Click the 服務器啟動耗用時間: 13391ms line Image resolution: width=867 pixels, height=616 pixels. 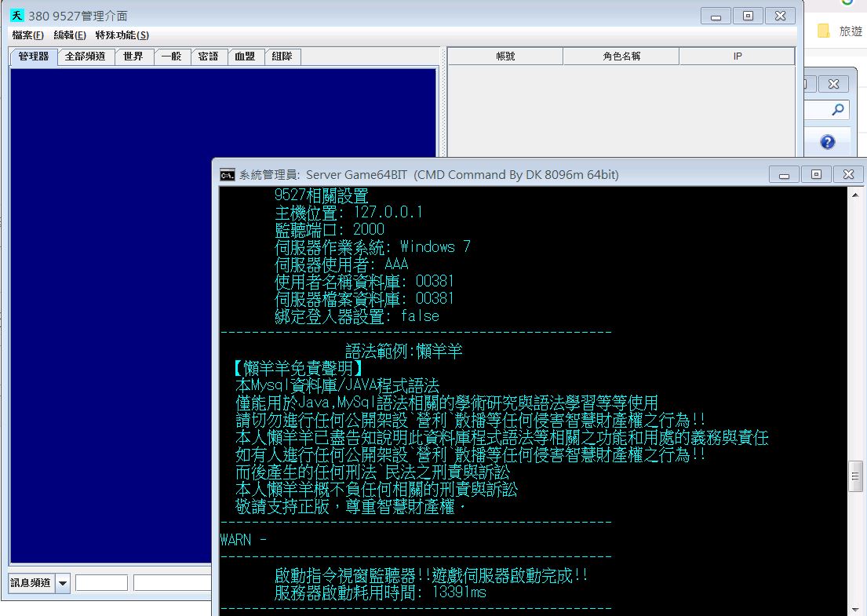pyautogui.click(x=381, y=592)
